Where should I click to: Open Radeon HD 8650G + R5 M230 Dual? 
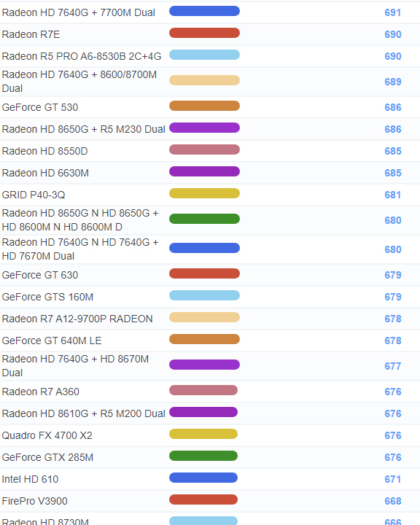pos(84,129)
